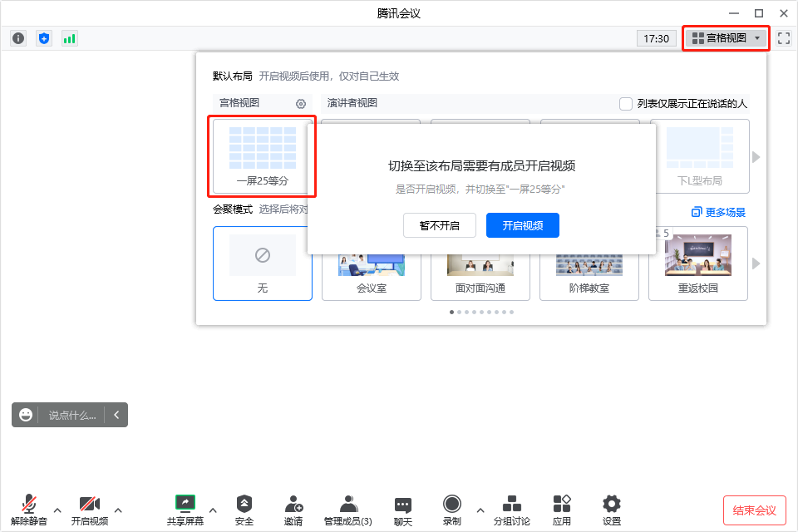
Task: Click 暂不开启 button
Action: (x=439, y=225)
